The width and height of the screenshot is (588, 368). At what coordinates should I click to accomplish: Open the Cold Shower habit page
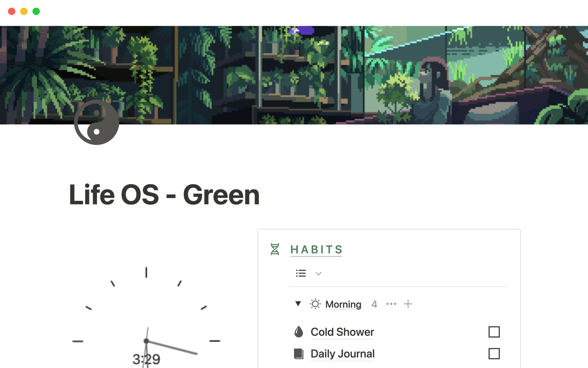click(x=342, y=332)
